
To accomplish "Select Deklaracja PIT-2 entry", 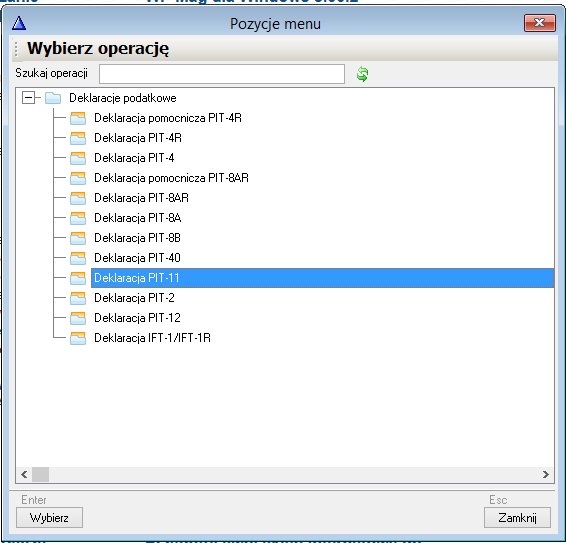I will coord(134,298).
